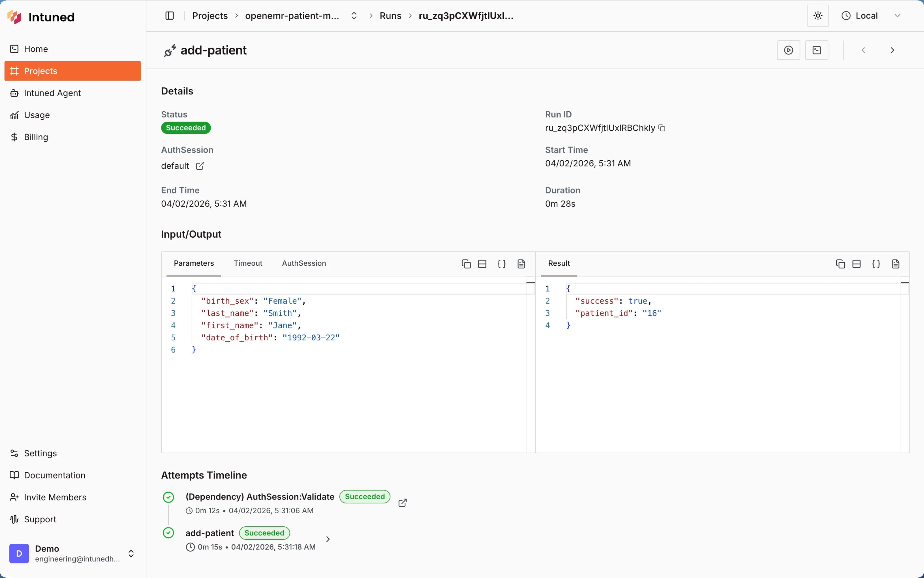Click the sidebar collapse icon in the breadcrumb bar

click(169, 16)
